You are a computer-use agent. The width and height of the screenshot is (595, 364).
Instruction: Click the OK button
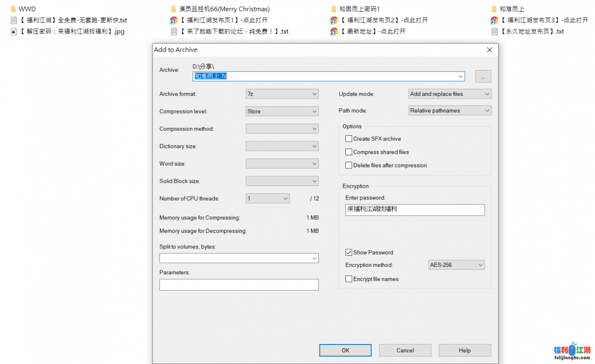click(345, 351)
